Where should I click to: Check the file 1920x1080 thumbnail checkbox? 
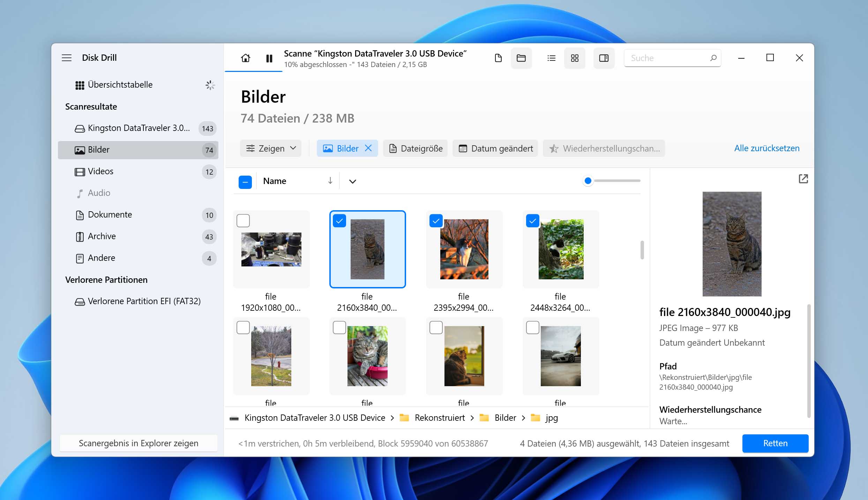(243, 221)
